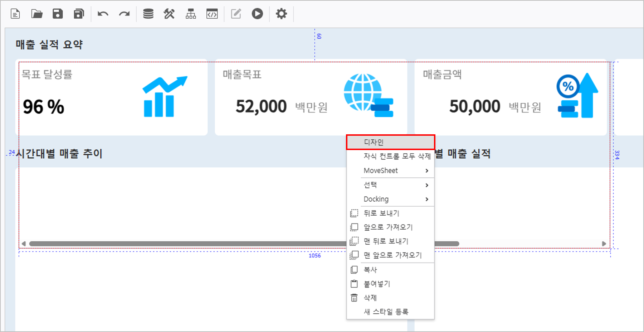Select 맨 앞으로 가져오기 in context menu
Image resolution: width=644 pixels, height=332 pixels.
click(392, 255)
